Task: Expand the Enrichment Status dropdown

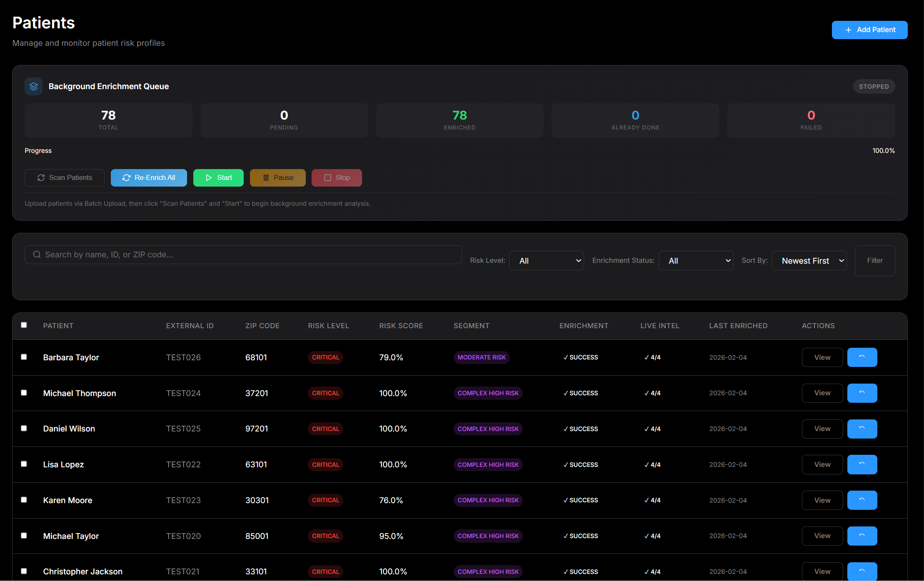Action: coord(696,261)
